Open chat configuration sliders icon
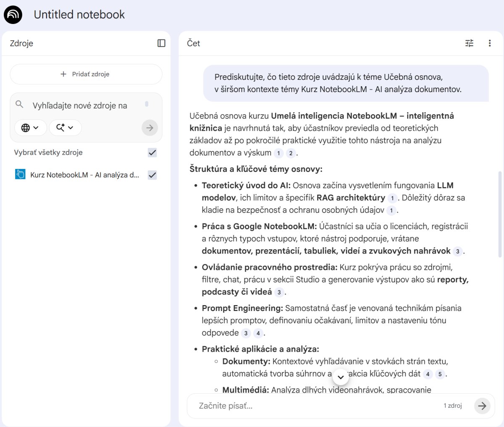The width and height of the screenshot is (504, 427). [x=469, y=43]
